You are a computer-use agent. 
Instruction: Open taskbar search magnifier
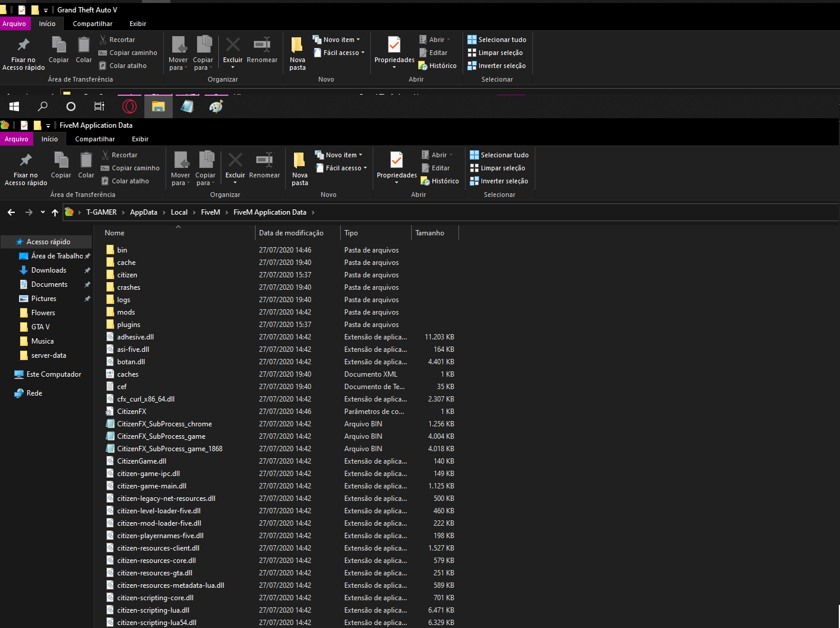43,106
